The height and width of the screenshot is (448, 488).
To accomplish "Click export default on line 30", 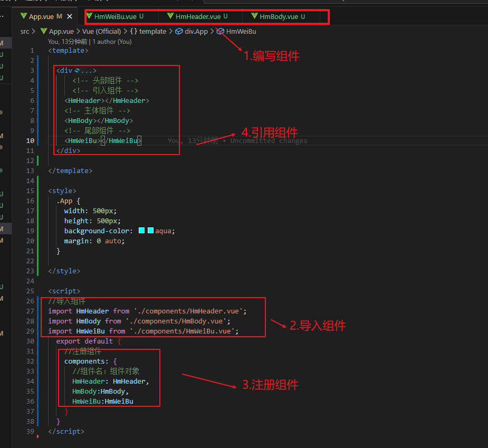I will (x=84, y=341).
